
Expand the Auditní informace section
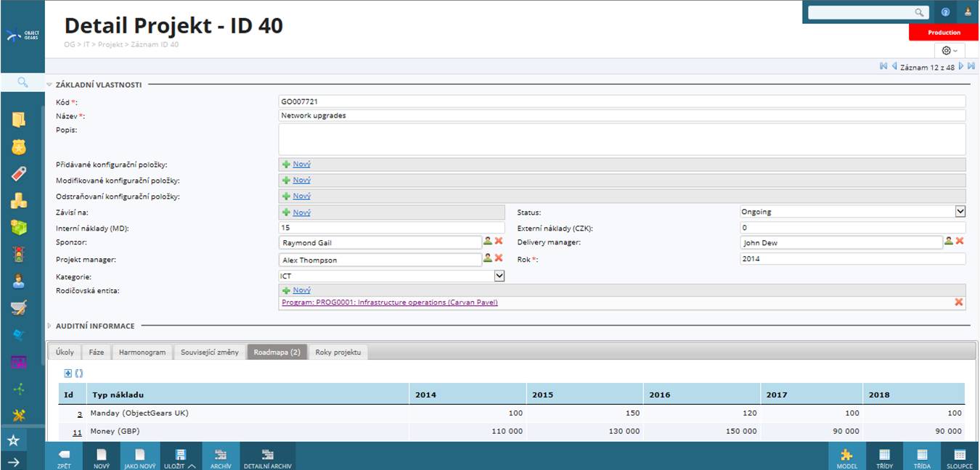pos(49,326)
